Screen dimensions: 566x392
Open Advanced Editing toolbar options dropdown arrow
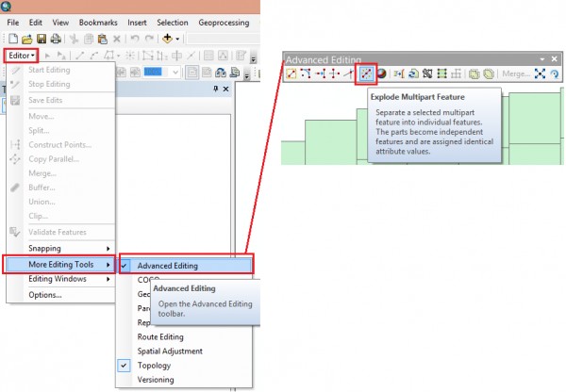tap(542, 59)
